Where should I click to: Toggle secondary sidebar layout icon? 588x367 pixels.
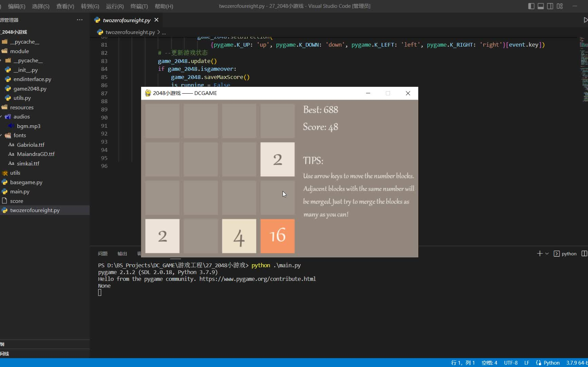point(550,6)
